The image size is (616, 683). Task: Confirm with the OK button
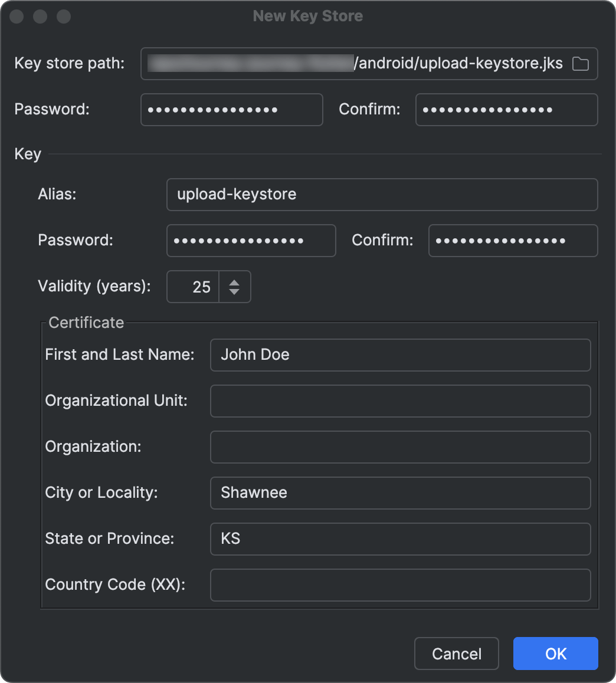(555, 654)
